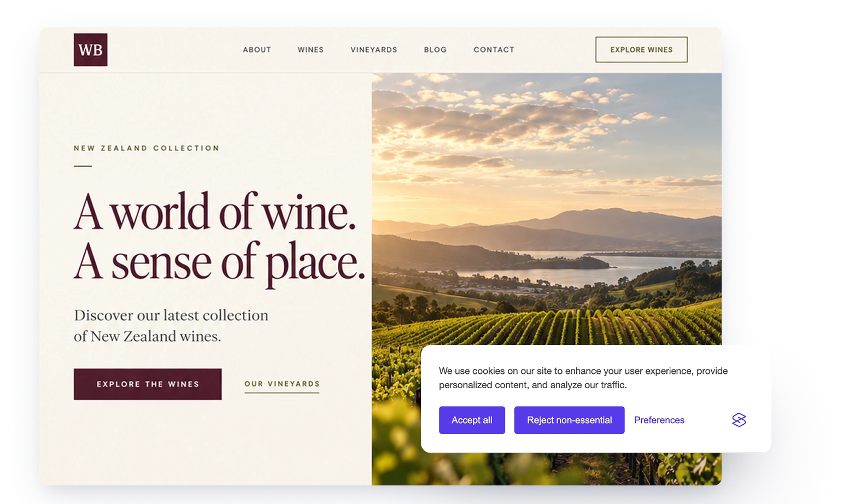Screen dimensions: 855x504
Task: Reject non-essential cookies
Action: (569, 420)
